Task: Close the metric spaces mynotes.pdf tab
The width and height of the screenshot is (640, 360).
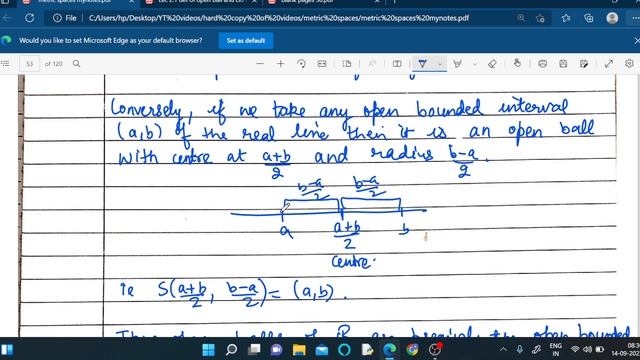Action: coord(131,2)
